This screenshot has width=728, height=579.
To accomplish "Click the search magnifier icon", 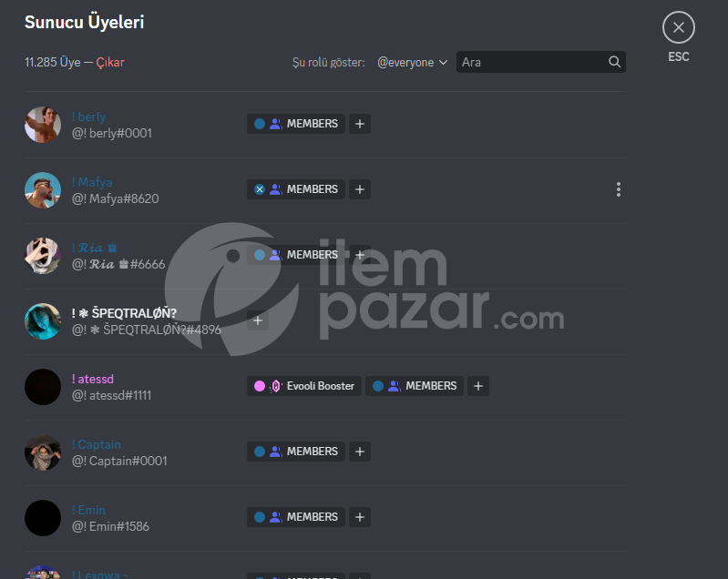I will point(614,62).
